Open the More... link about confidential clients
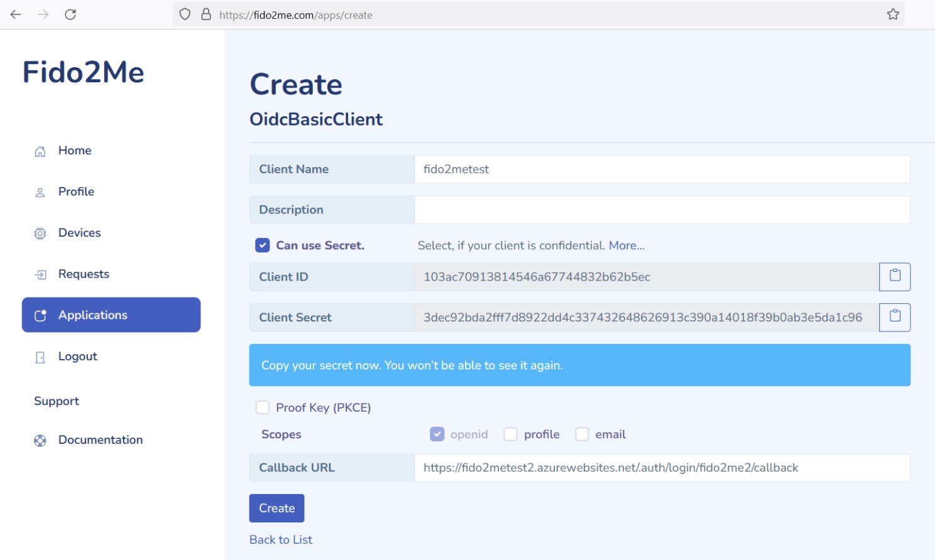935x560 pixels. click(626, 245)
